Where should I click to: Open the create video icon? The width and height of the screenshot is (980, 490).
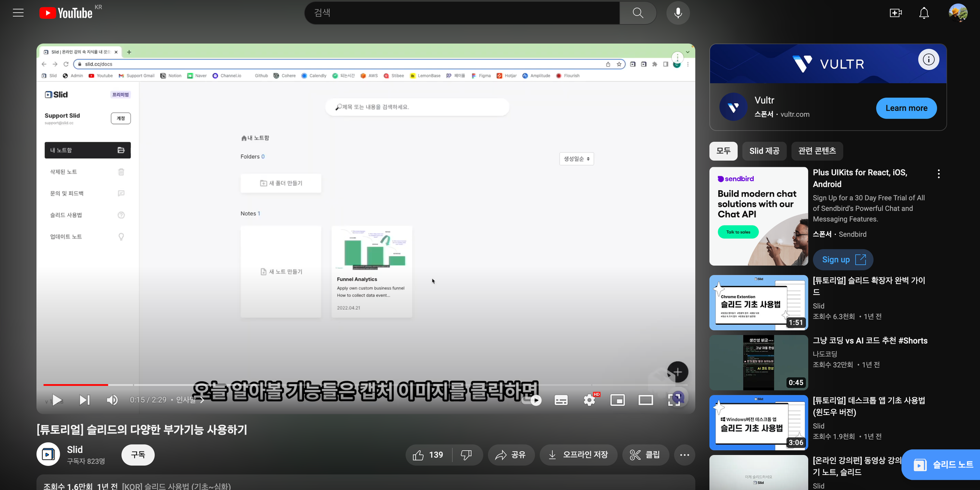click(x=896, y=13)
